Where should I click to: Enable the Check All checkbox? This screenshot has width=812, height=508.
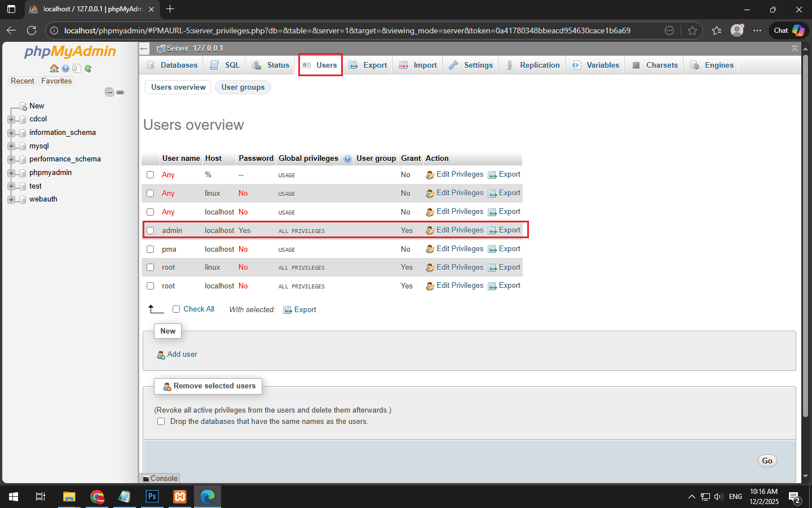pos(176,309)
